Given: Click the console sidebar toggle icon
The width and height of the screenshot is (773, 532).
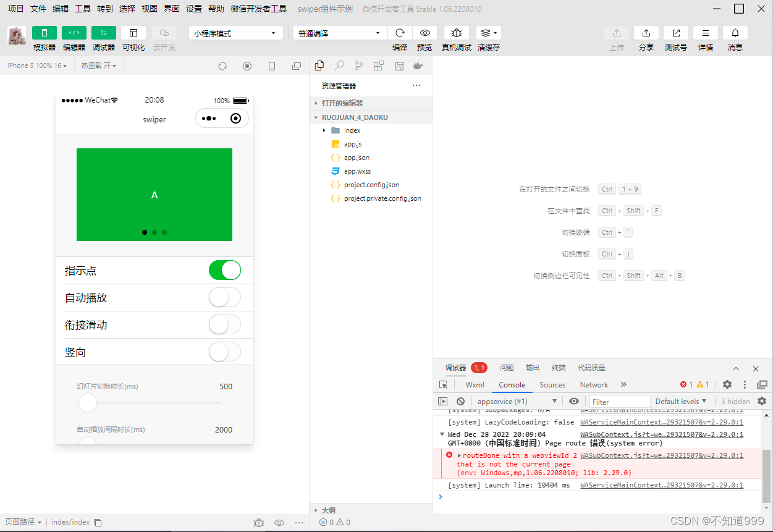Looking at the screenshot, I should pos(442,401).
